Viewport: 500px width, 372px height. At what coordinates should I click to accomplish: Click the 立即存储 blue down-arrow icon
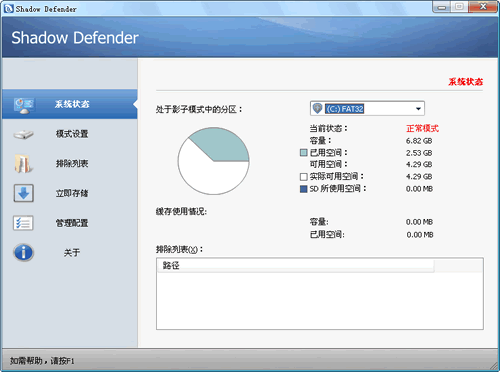23,193
